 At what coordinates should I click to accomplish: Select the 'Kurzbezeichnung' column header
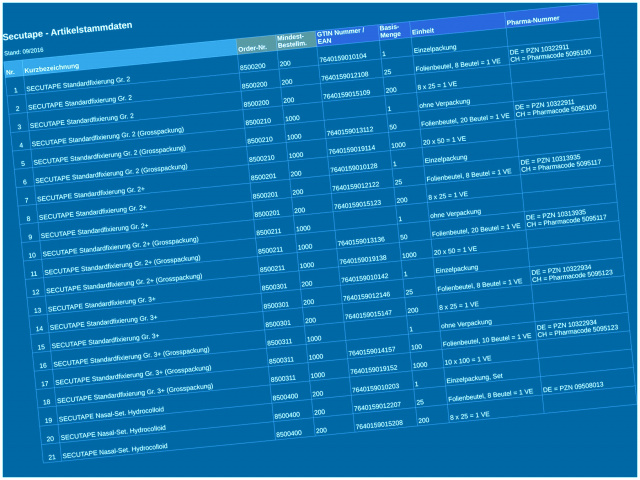(51, 68)
